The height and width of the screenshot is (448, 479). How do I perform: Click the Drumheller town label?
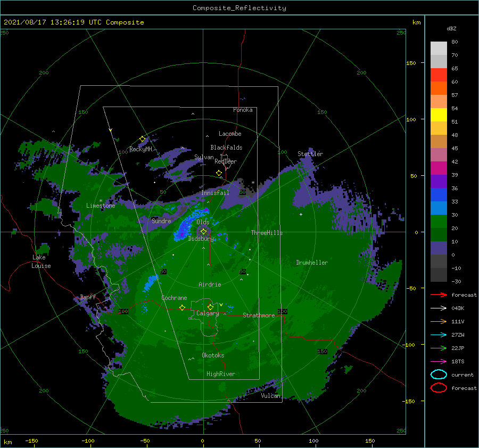click(x=312, y=263)
